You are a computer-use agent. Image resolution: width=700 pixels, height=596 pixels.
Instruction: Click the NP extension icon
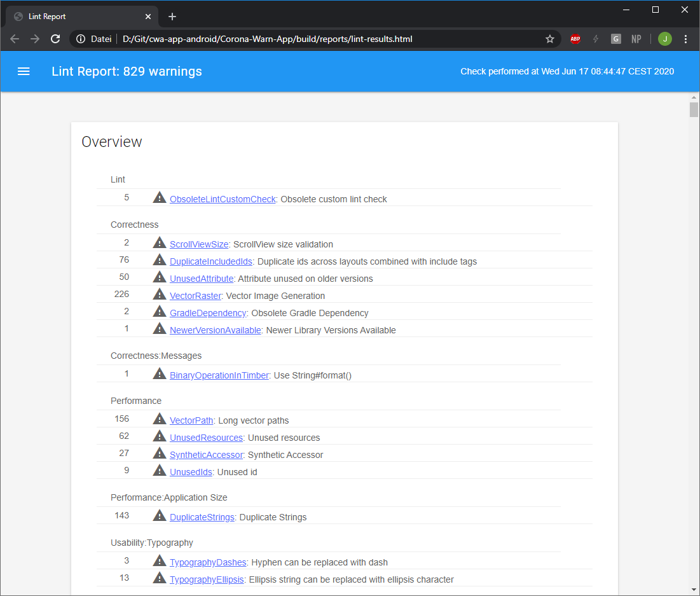click(636, 39)
